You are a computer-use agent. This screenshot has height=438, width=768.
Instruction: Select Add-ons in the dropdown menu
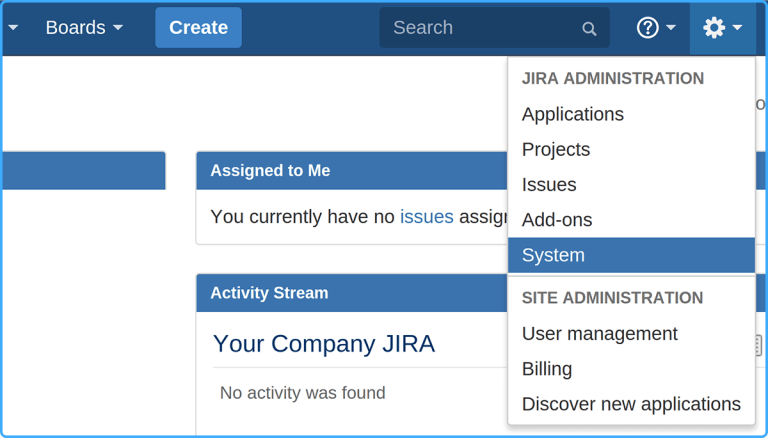point(557,220)
